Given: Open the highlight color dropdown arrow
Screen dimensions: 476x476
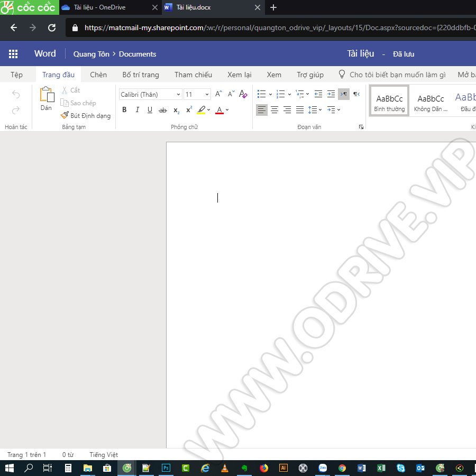Looking at the screenshot, I should tap(208, 110).
